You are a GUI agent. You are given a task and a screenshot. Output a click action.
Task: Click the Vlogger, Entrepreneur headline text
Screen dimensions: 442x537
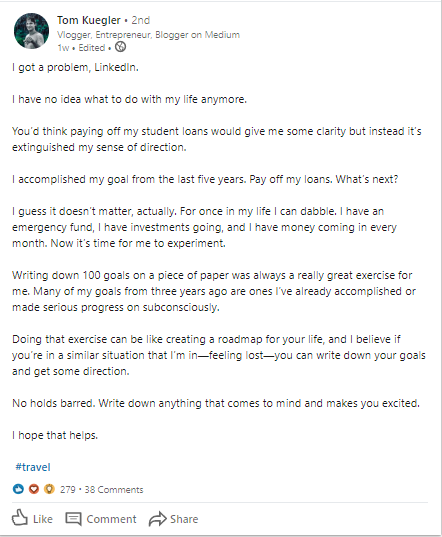pos(148,35)
